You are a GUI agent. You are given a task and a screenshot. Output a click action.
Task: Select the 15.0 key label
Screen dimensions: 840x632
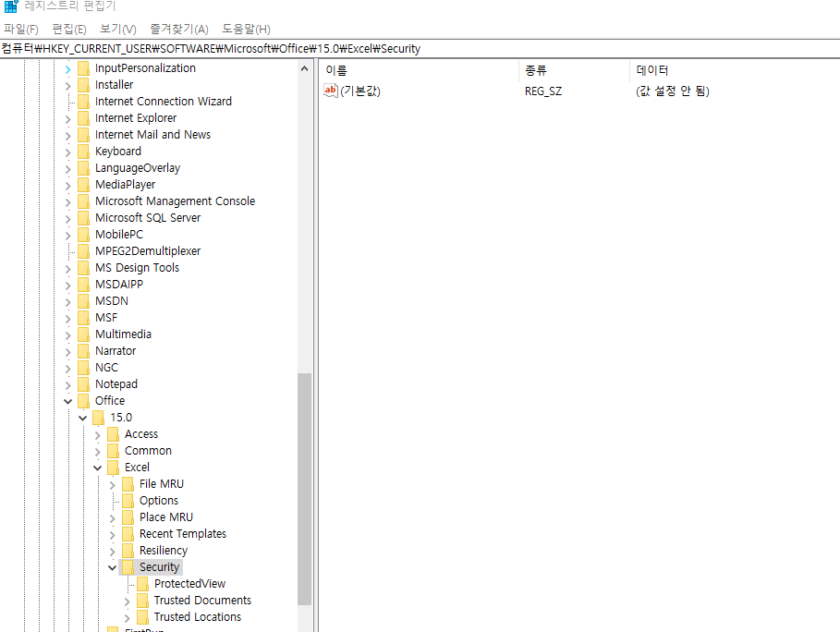click(121, 418)
